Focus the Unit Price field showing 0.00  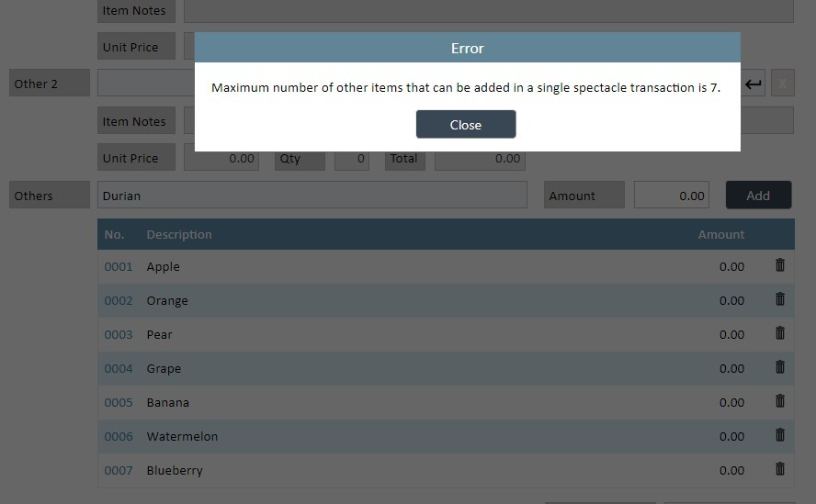pyautogui.click(x=221, y=159)
